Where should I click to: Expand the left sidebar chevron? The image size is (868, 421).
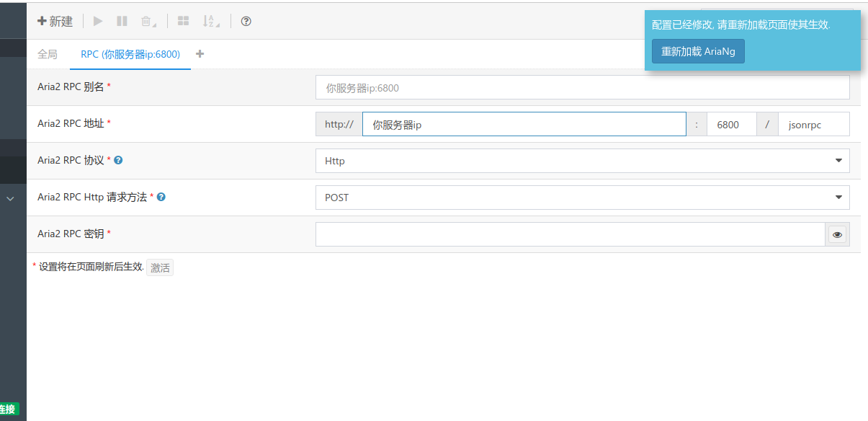pyautogui.click(x=10, y=198)
